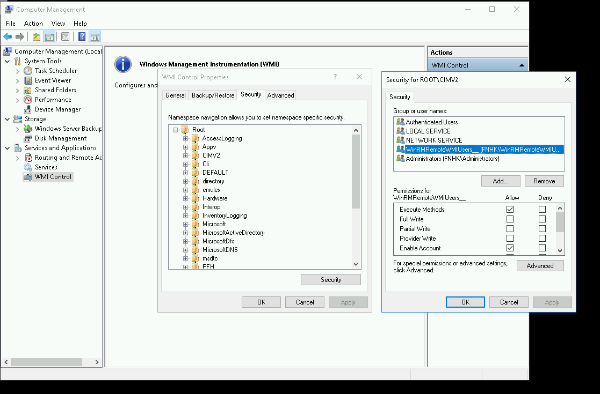Collapse the System Tools tree node
Screen dimensions: 600x394
(7, 61)
